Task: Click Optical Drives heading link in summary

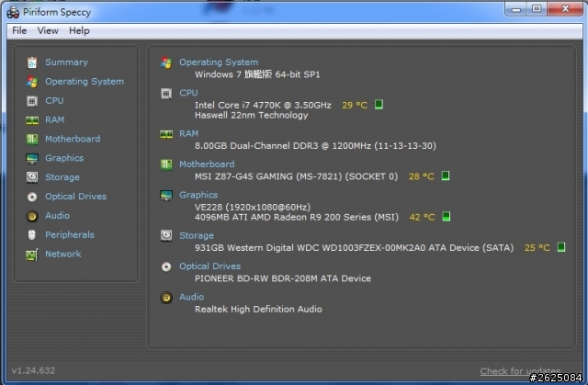Action: click(210, 266)
